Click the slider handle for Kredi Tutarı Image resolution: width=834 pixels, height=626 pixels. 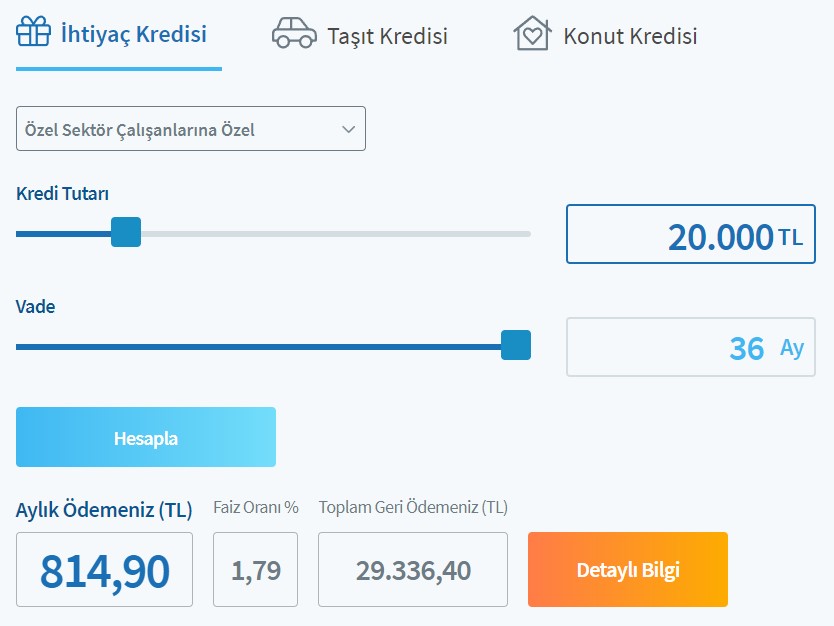point(125,232)
